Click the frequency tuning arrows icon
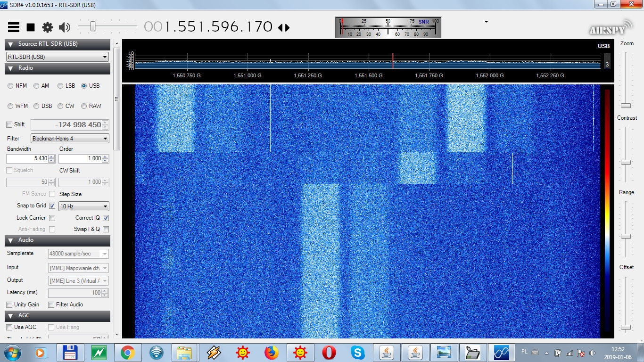Image resolution: width=644 pixels, height=362 pixels. [x=284, y=27]
